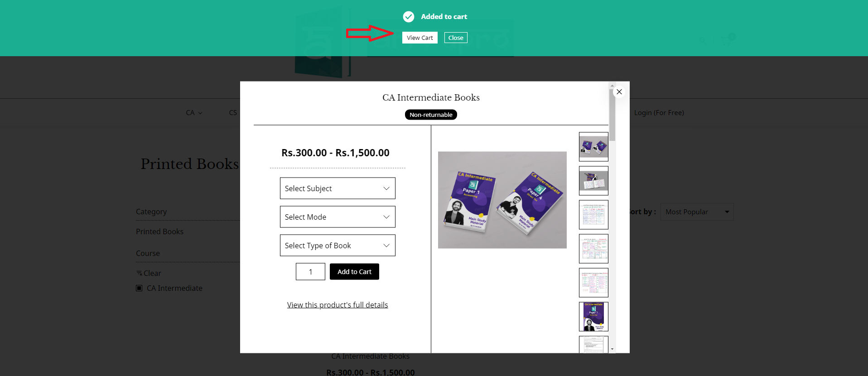Open the Select Type of Book dropdown
Viewport: 868px width, 376px height.
point(338,246)
